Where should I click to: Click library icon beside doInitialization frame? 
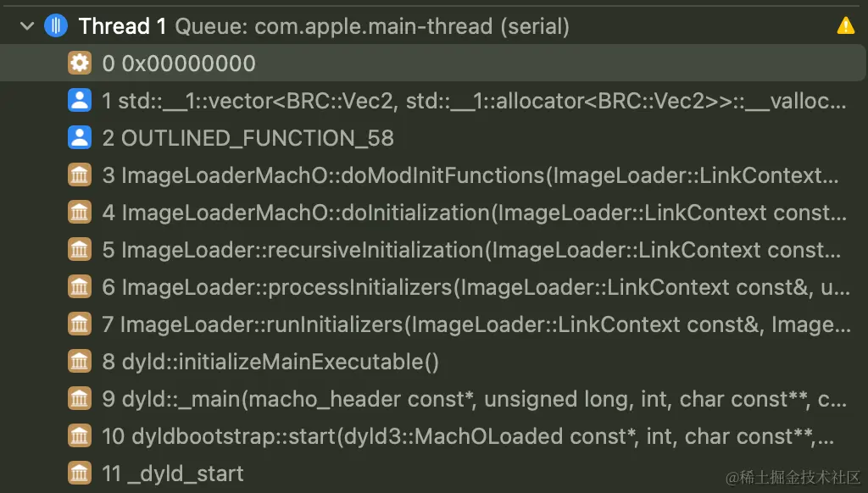pyautogui.click(x=80, y=213)
